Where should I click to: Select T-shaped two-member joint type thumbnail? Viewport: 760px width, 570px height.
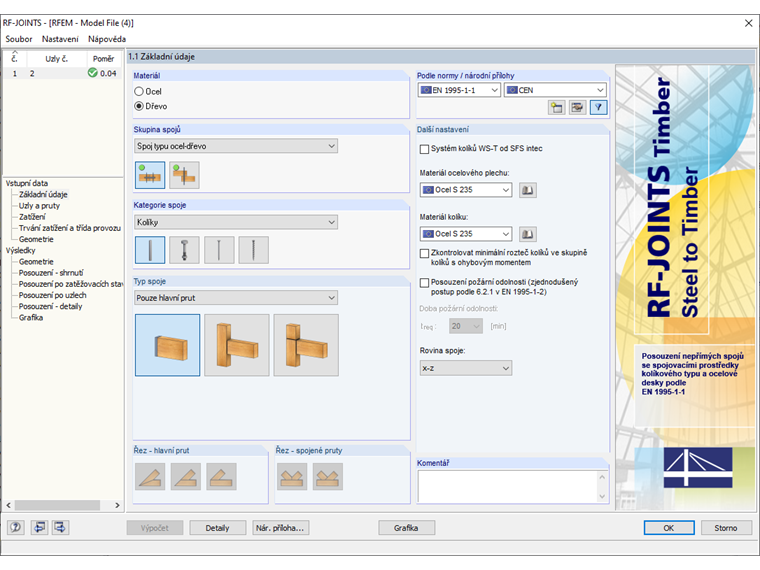(x=237, y=345)
